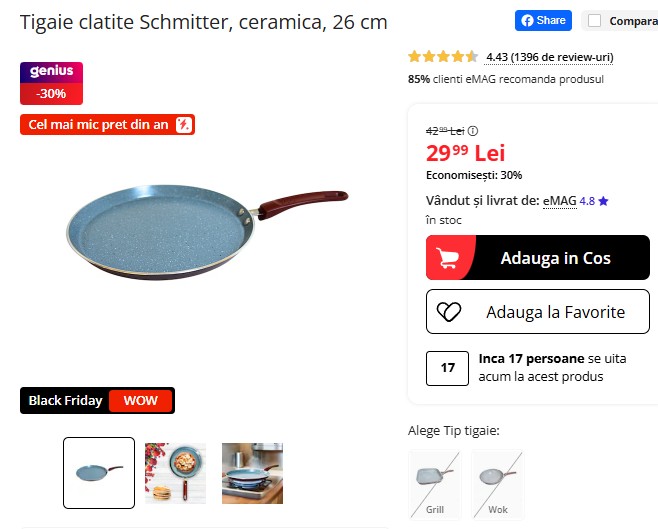Click the price info circle icon
The height and width of the screenshot is (529, 658).
click(x=473, y=131)
